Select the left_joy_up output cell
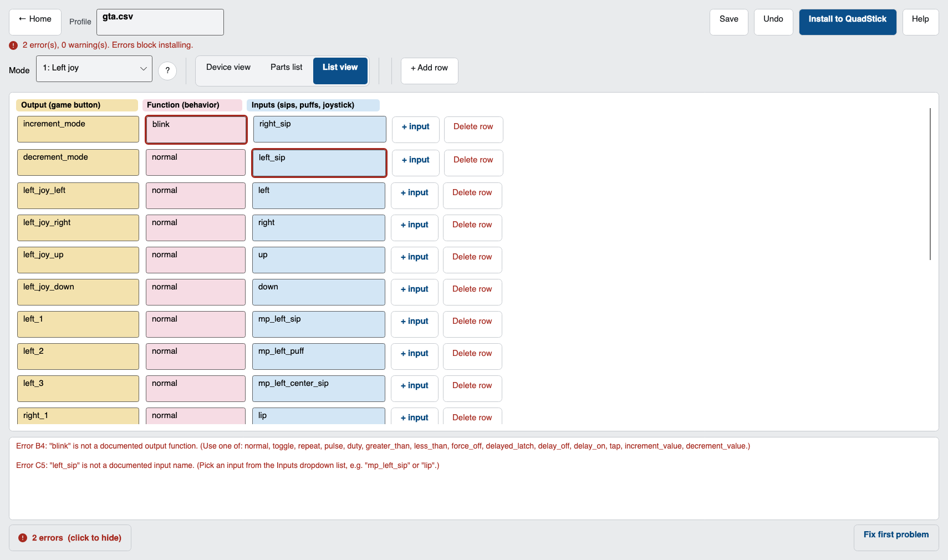The height and width of the screenshot is (560, 948). (78, 260)
